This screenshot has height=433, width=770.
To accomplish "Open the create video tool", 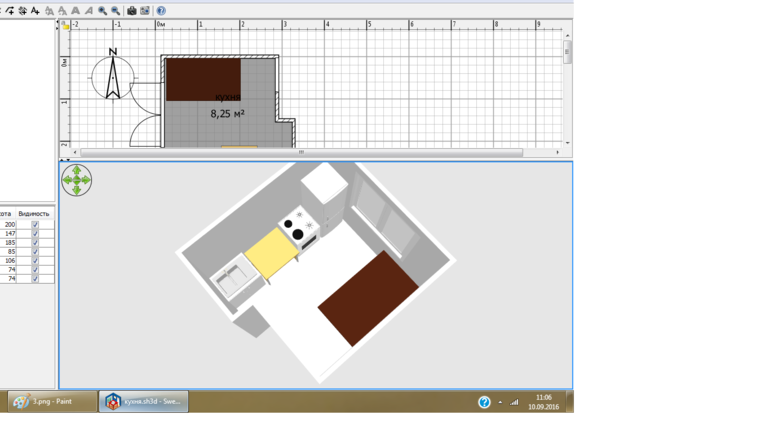I will [144, 11].
